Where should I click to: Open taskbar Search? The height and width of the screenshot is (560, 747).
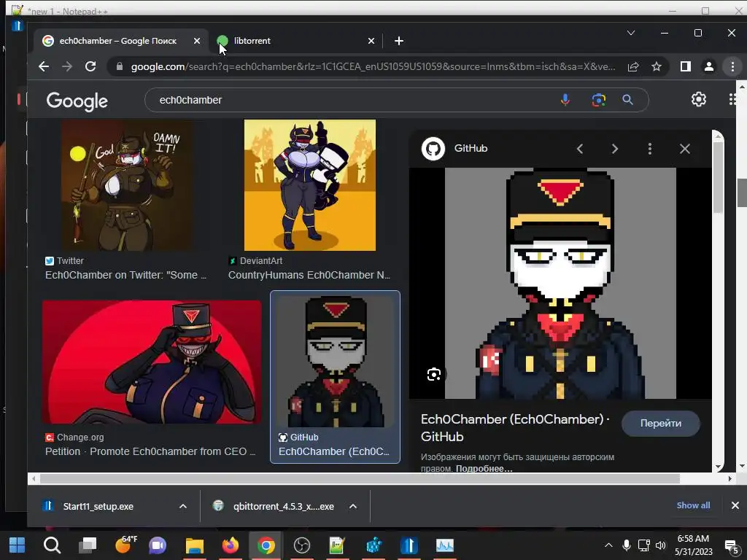point(52,545)
